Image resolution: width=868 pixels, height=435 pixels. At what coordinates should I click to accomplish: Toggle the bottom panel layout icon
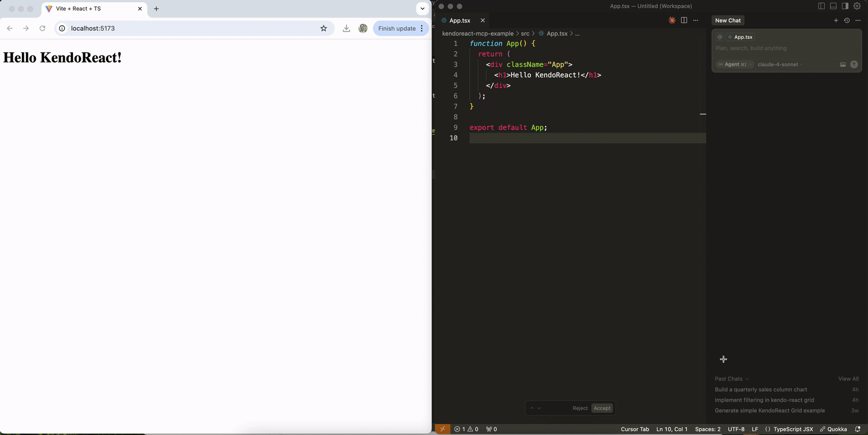[x=833, y=6]
